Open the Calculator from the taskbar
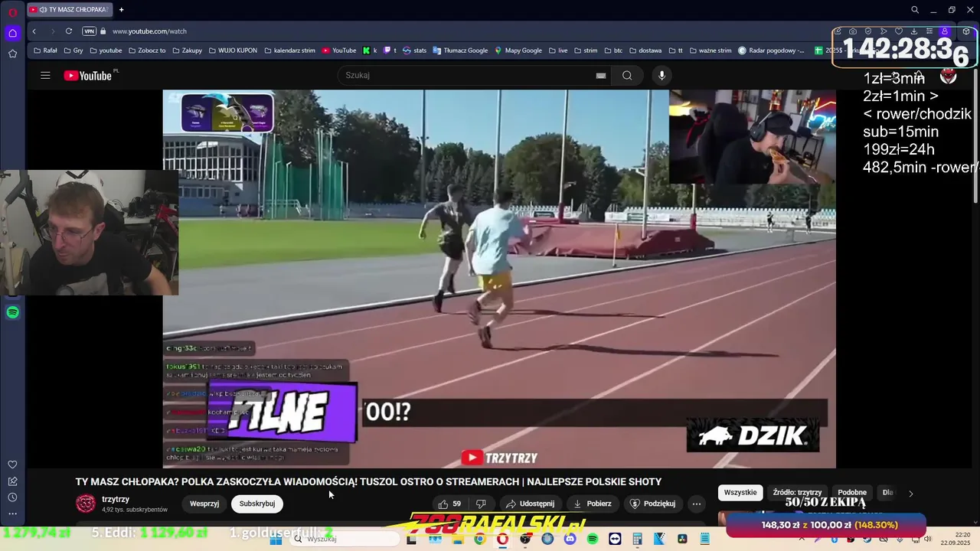 (x=637, y=539)
